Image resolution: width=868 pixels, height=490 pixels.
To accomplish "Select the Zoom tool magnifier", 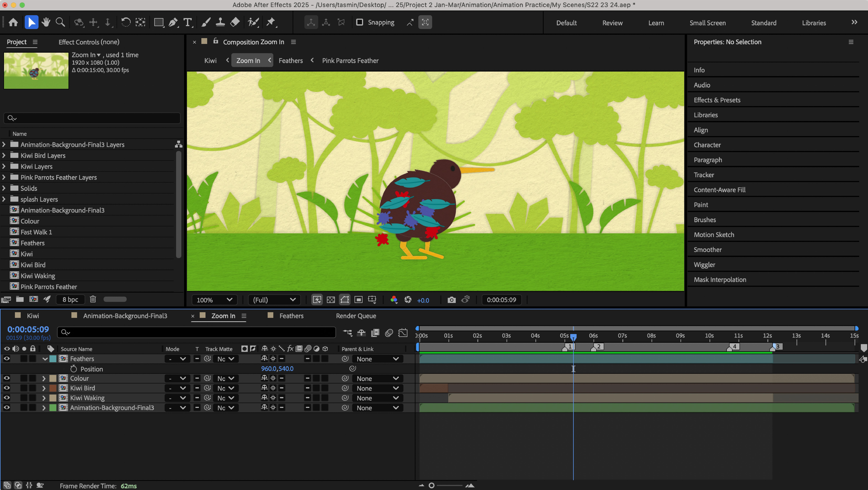I will pyautogui.click(x=60, y=23).
